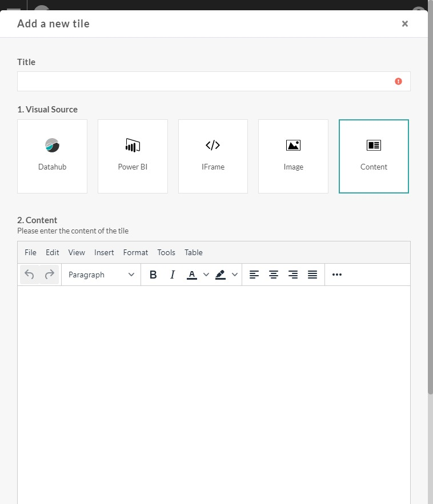Open the Format menu

pos(135,252)
